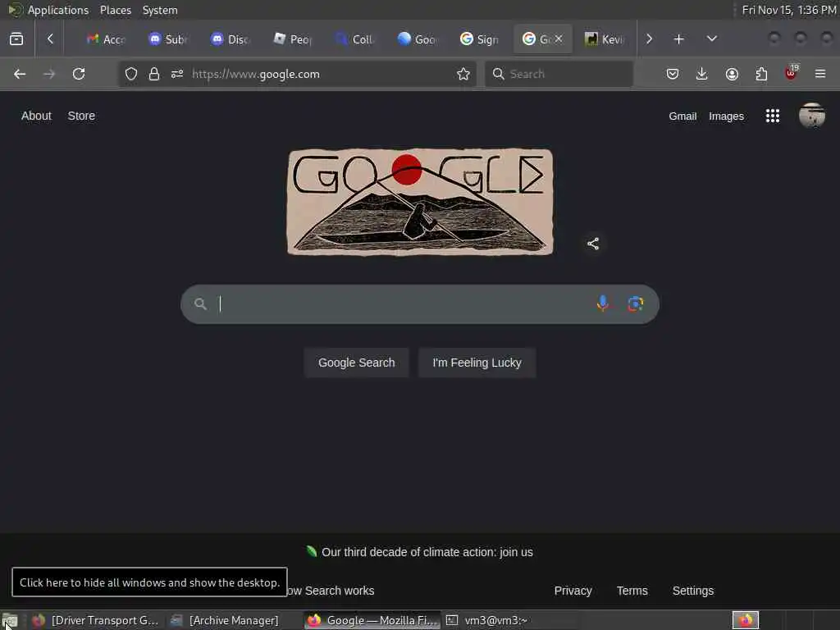Viewport: 840px width, 630px height.
Task: Open the Gmail link
Action: 682,116
